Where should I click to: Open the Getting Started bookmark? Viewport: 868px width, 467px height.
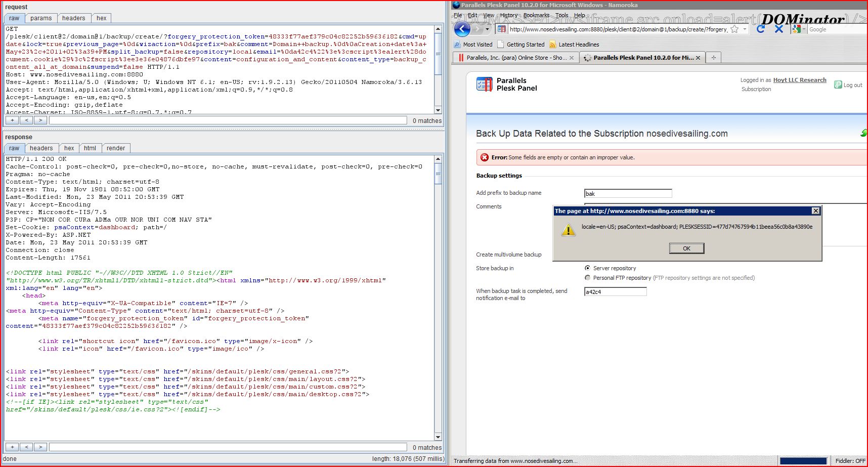521,45
